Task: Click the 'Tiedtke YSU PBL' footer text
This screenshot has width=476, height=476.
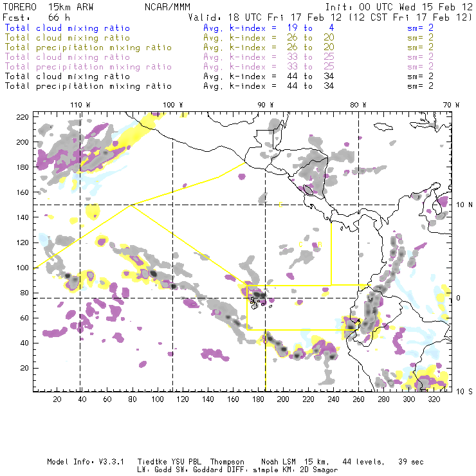Action: tap(169, 462)
